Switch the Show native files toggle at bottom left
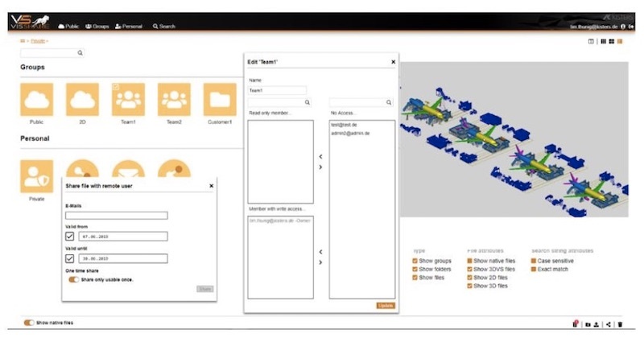Screen dimensions: 644x338 [29, 323]
